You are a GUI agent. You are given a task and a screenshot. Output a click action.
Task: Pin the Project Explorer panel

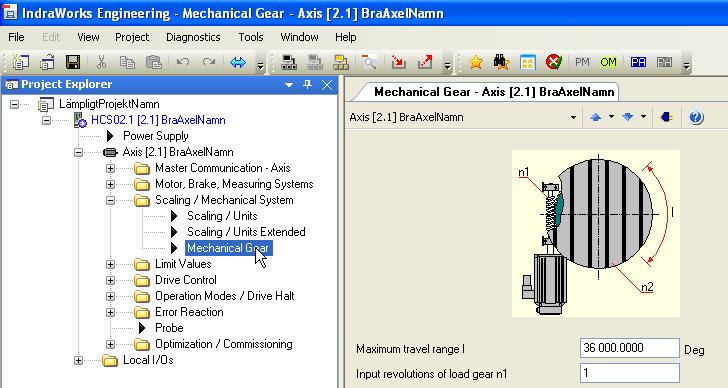(307, 84)
